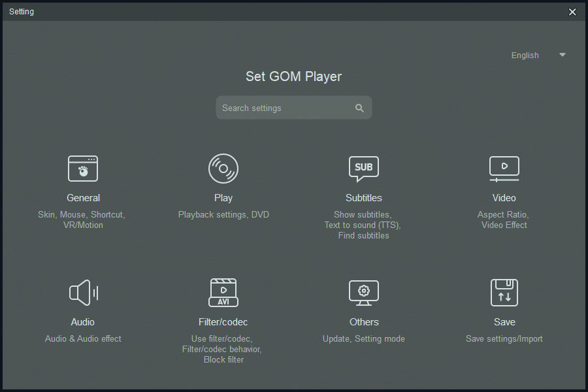Close the Setting window
The image size is (588, 392).
pyautogui.click(x=572, y=12)
